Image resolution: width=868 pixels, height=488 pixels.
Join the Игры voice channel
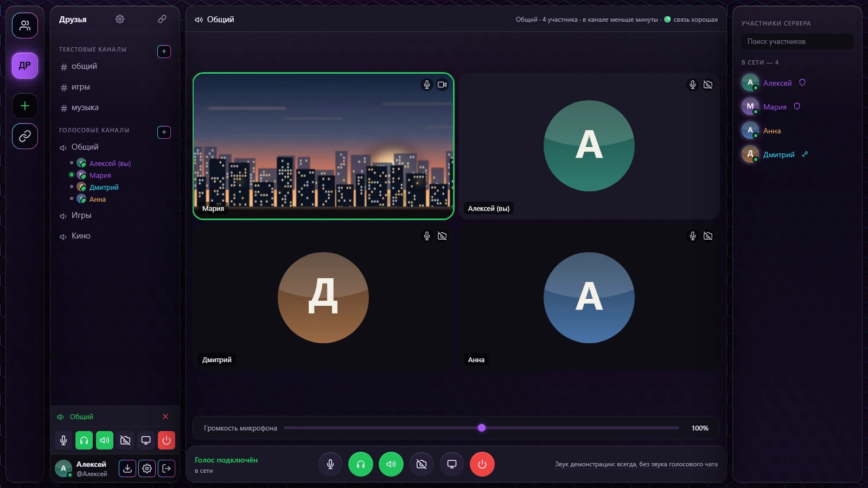pyautogui.click(x=115, y=215)
